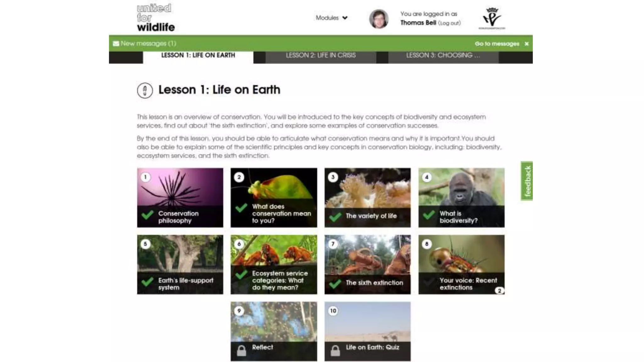
Task: Click the New messages envelope icon
Action: click(116, 44)
